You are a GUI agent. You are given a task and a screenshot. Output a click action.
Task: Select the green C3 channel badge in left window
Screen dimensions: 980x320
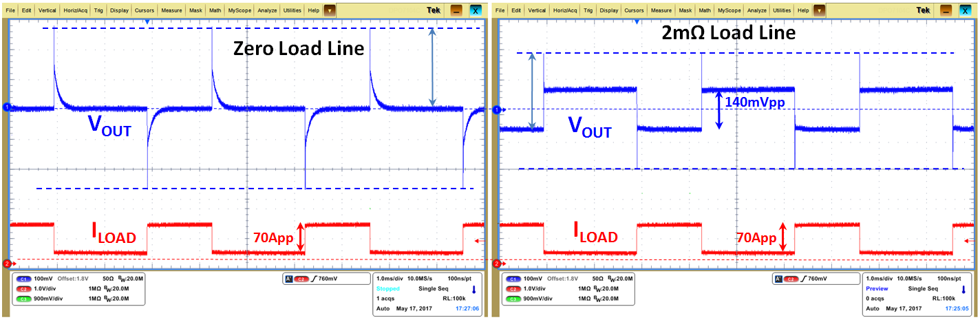pos(23,299)
